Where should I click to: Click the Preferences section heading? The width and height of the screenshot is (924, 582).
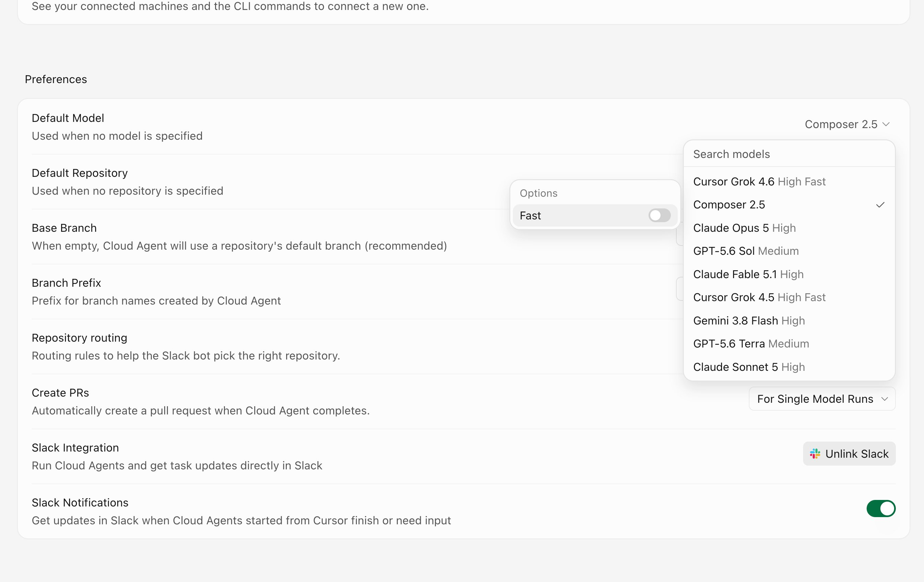tap(56, 79)
